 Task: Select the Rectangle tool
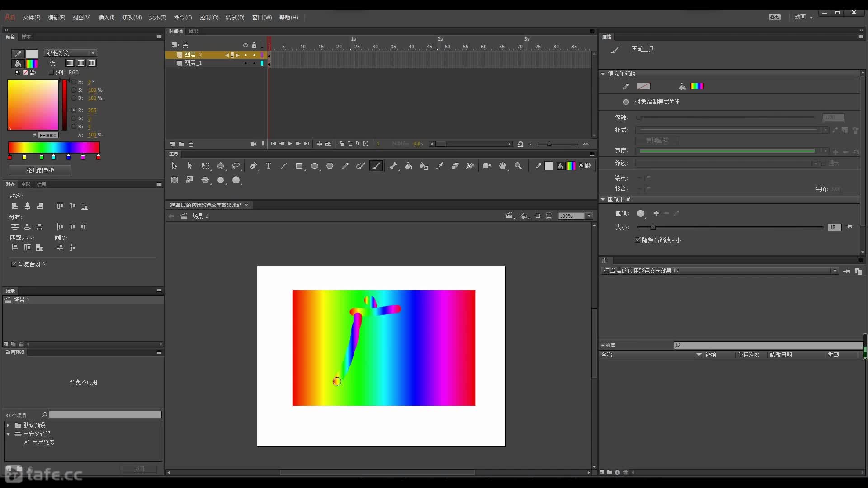pyautogui.click(x=299, y=166)
